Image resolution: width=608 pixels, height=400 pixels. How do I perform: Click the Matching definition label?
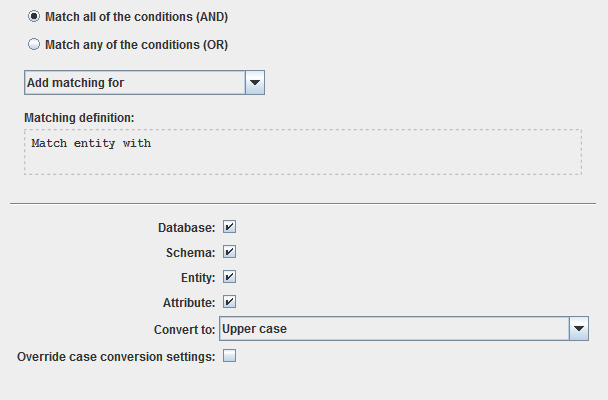click(x=79, y=117)
